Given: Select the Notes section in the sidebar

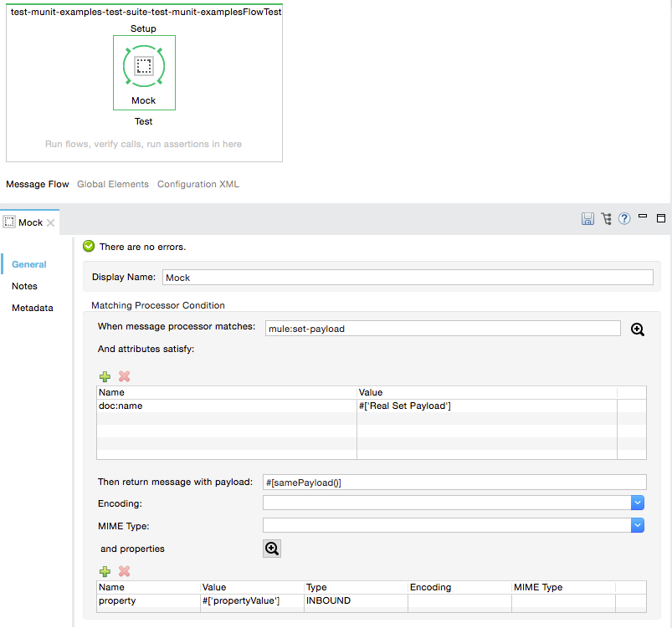Looking at the screenshot, I should click(24, 286).
